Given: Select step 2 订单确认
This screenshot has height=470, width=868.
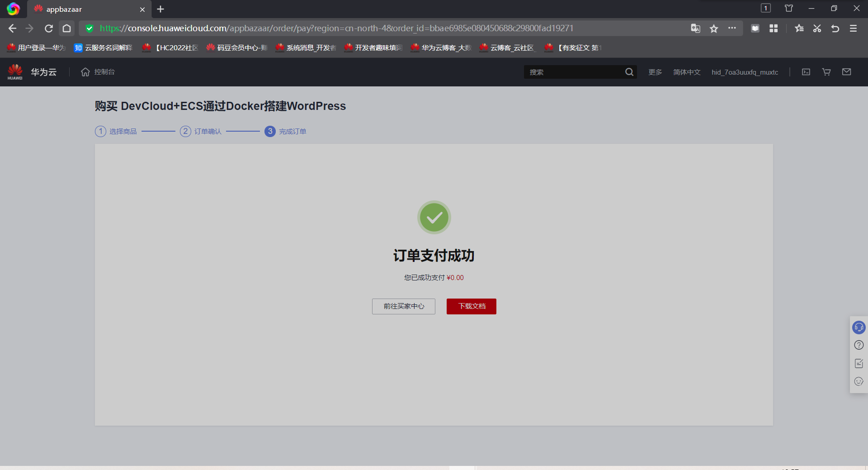Looking at the screenshot, I should pyautogui.click(x=201, y=131).
